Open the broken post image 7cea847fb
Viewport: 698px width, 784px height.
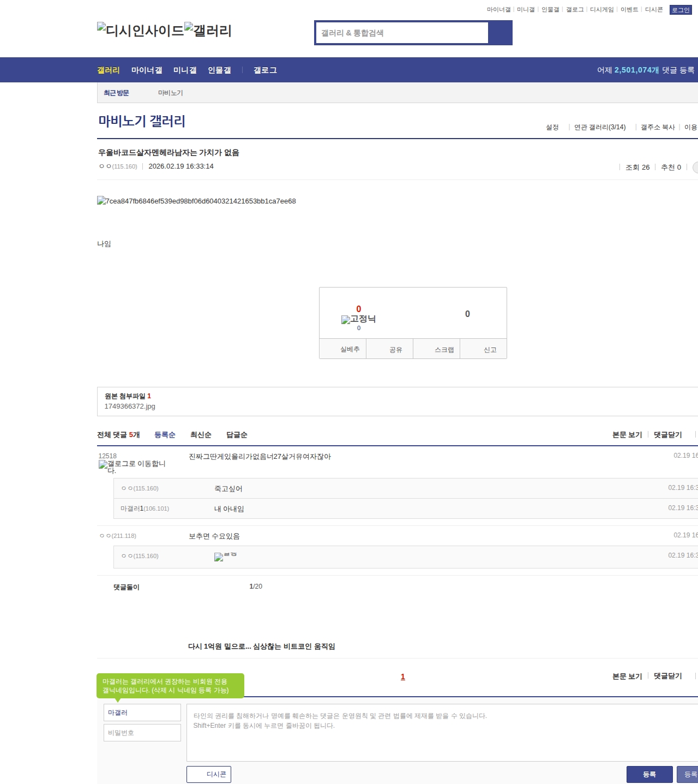(x=196, y=201)
